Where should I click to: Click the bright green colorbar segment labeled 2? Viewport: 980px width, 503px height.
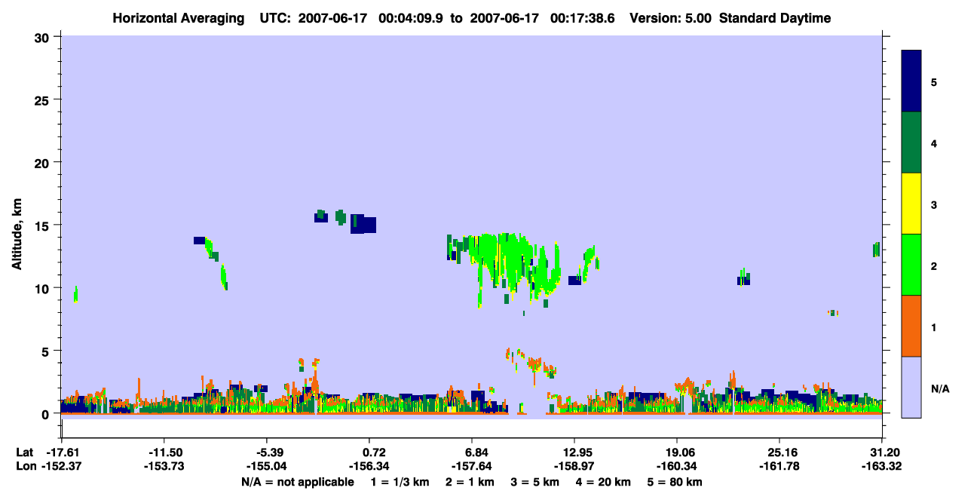tap(911, 265)
